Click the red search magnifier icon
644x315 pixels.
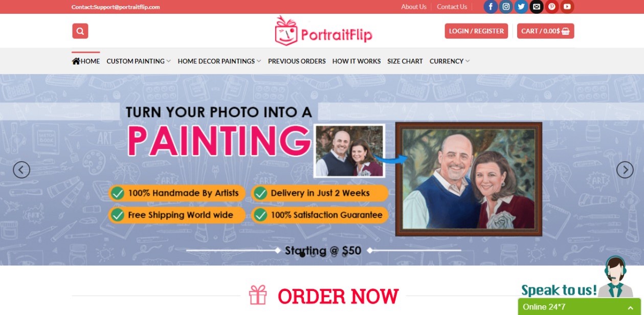click(x=80, y=31)
